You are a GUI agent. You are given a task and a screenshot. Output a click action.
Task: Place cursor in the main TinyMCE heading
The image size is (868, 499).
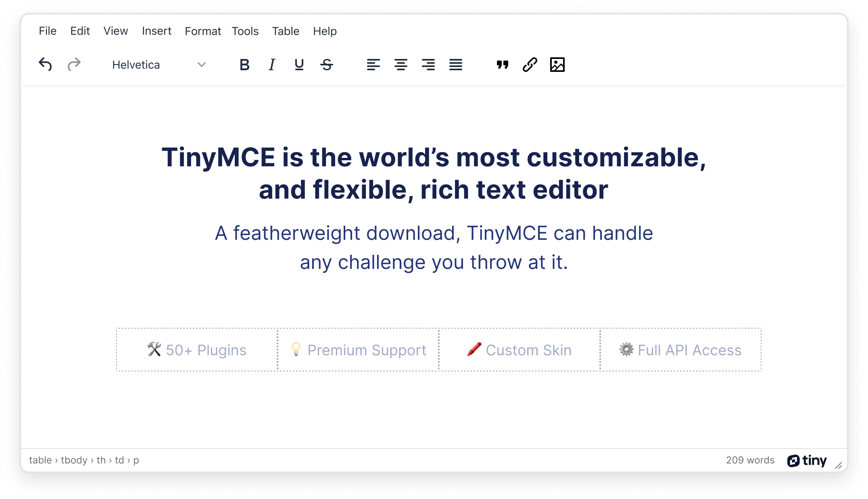click(x=434, y=173)
